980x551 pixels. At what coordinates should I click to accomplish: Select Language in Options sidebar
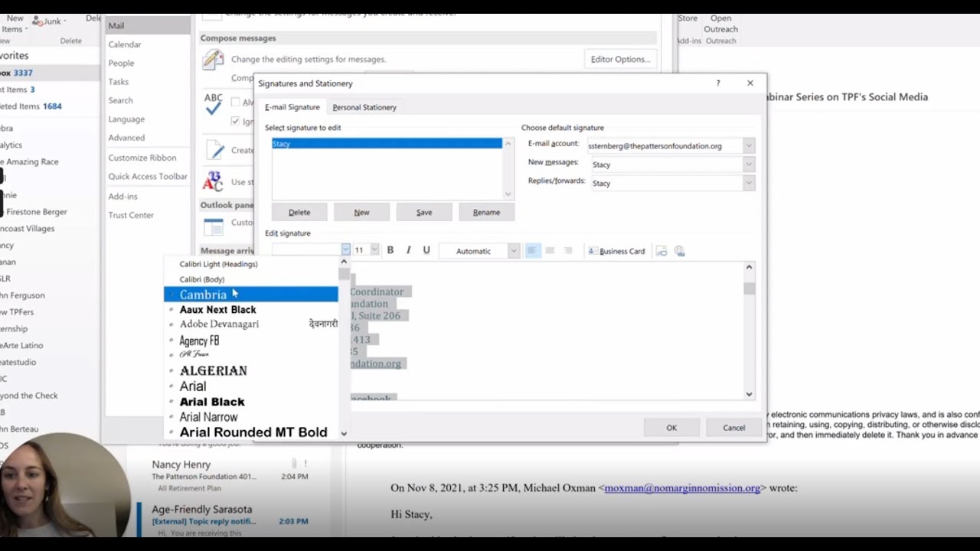[147, 119]
